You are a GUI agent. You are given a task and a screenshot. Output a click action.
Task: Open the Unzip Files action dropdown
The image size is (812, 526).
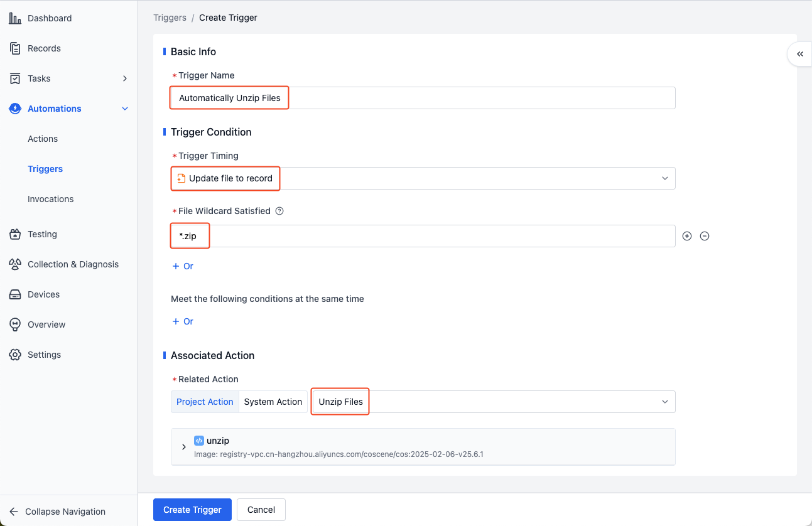(494, 402)
